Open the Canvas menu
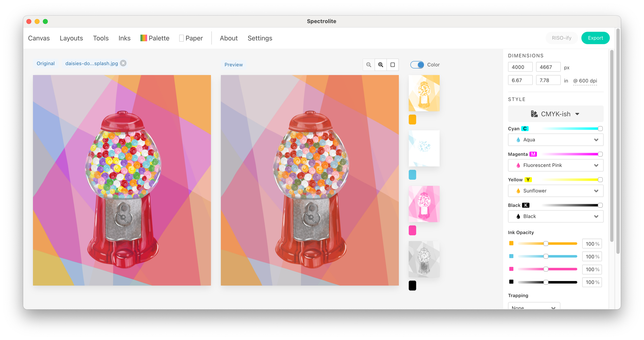The width and height of the screenshot is (644, 340). pyautogui.click(x=39, y=38)
